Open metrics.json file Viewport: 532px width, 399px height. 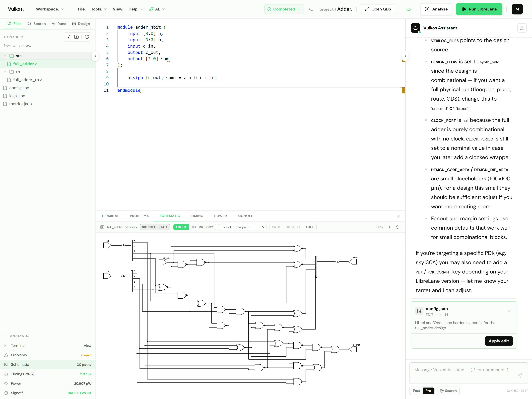click(48, 104)
